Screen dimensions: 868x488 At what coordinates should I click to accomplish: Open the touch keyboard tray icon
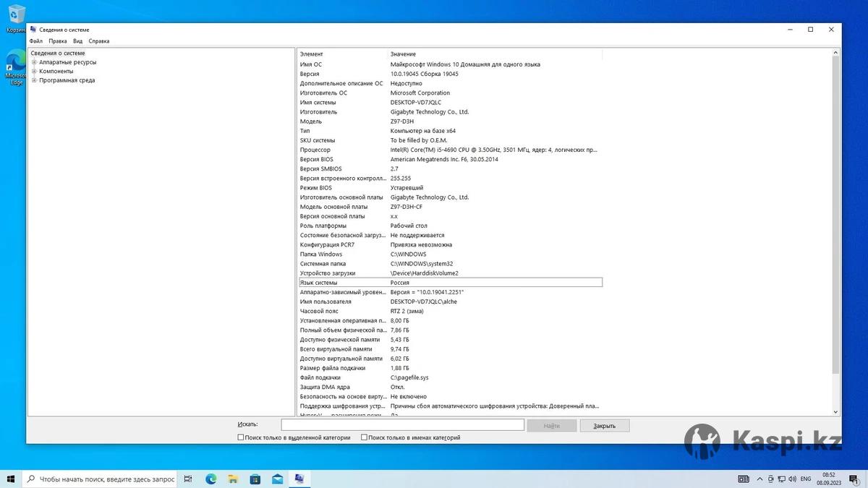(744, 479)
